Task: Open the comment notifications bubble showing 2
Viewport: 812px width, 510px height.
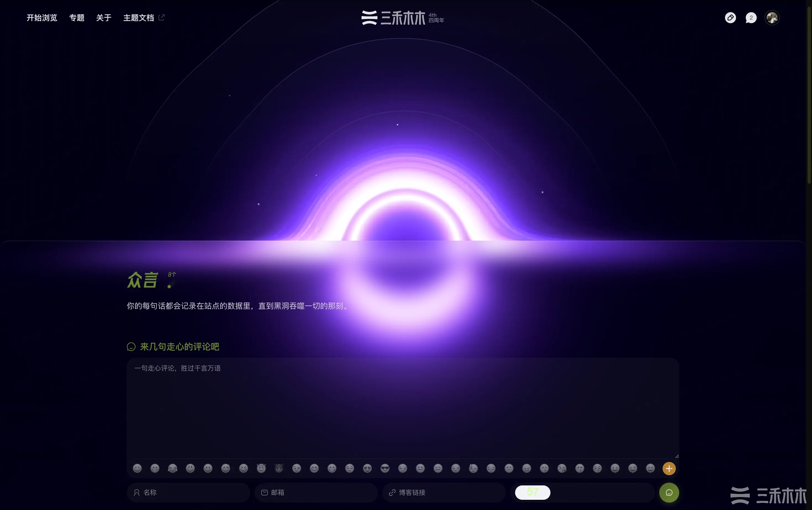Action: click(751, 18)
